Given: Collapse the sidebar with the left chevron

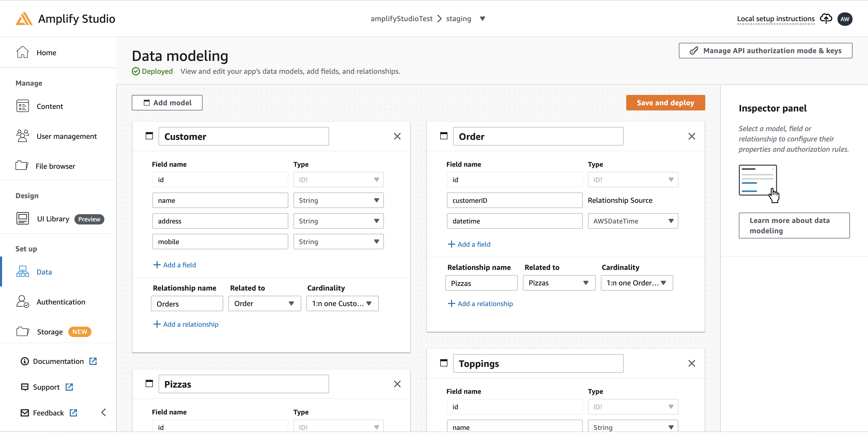Looking at the screenshot, I should point(103,412).
